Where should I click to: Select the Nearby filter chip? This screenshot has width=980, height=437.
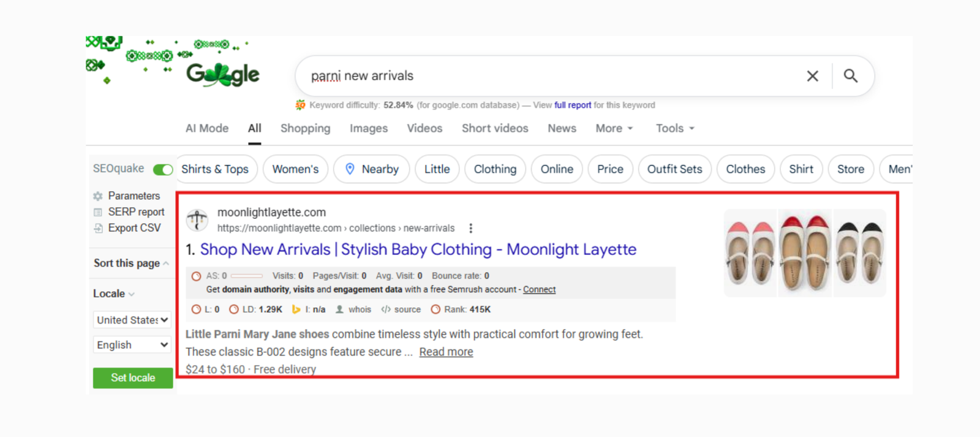click(x=371, y=169)
